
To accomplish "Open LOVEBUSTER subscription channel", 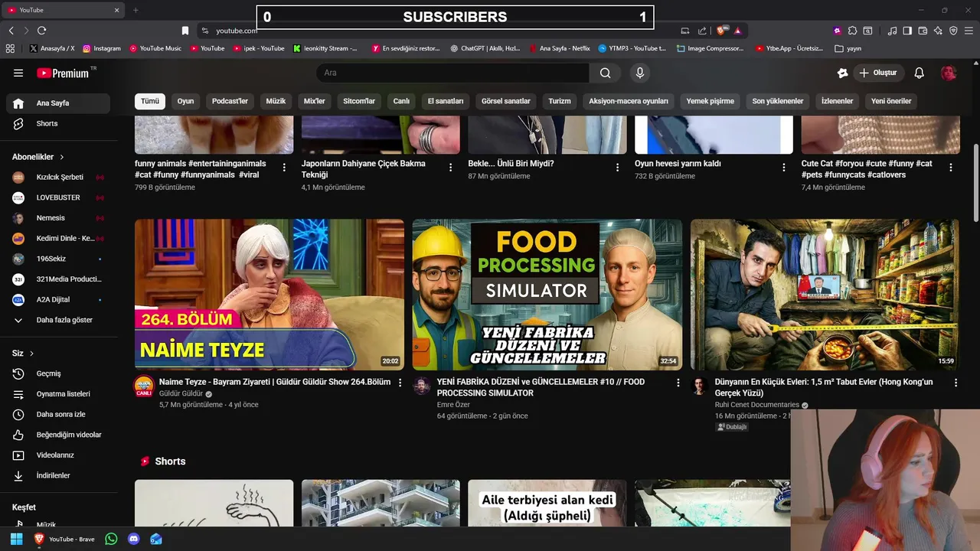I will pyautogui.click(x=58, y=197).
